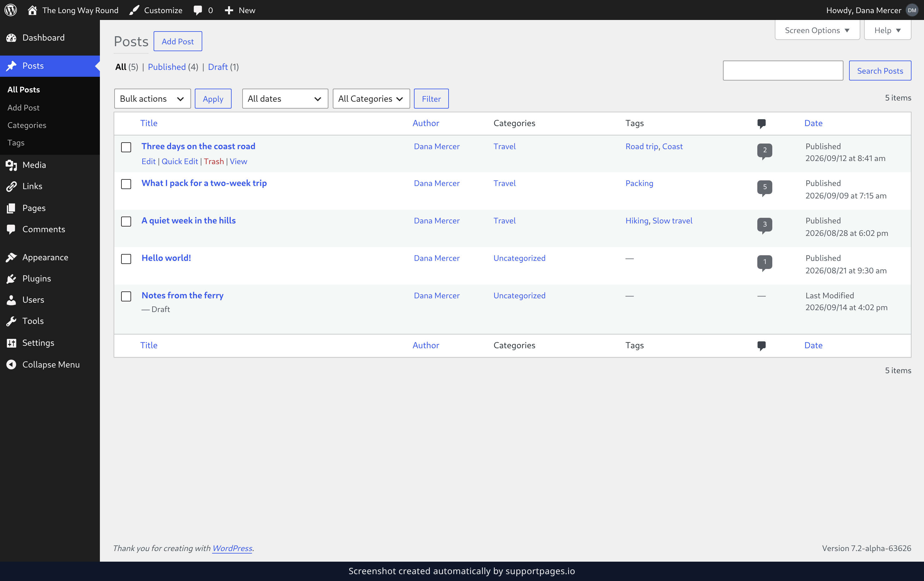Image resolution: width=924 pixels, height=581 pixels.
Task: Click the Customize paintbrush icon
Action: pos(134,10)
